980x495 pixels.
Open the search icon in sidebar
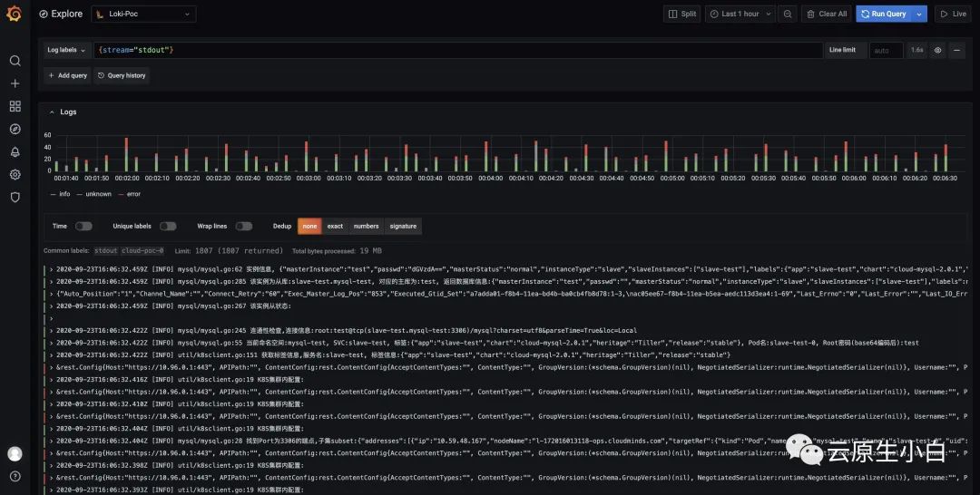click(15, 61)
